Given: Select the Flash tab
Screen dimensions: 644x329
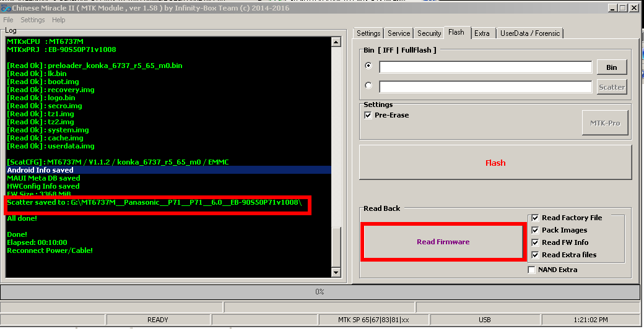Looking at the screenshot, I should (456, 32).
